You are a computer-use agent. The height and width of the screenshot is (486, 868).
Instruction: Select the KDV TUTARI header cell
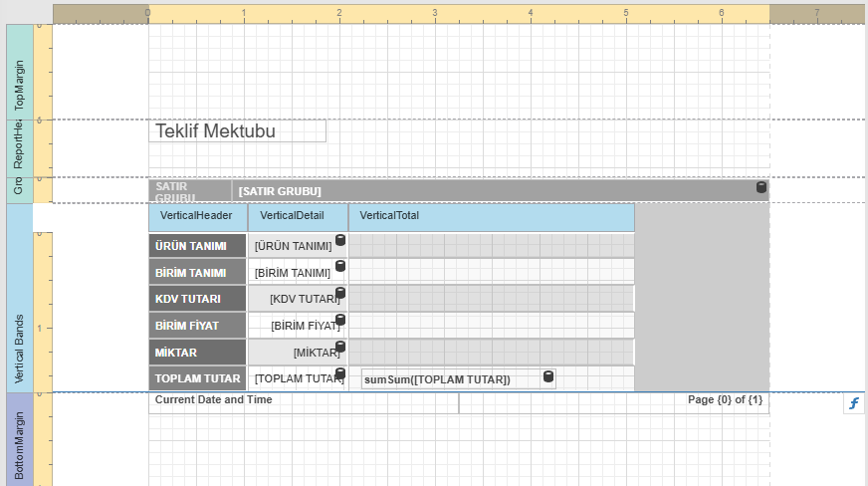[x=197, y=299]
